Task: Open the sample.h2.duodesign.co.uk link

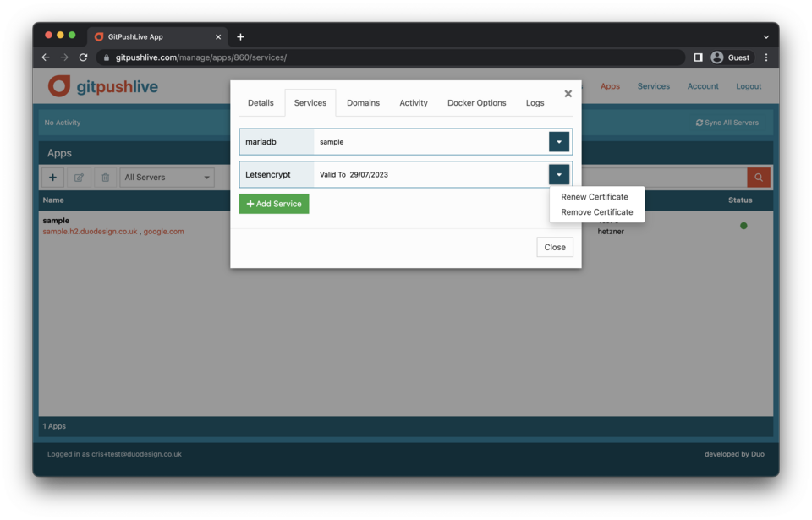Action: tap(90, 232)
